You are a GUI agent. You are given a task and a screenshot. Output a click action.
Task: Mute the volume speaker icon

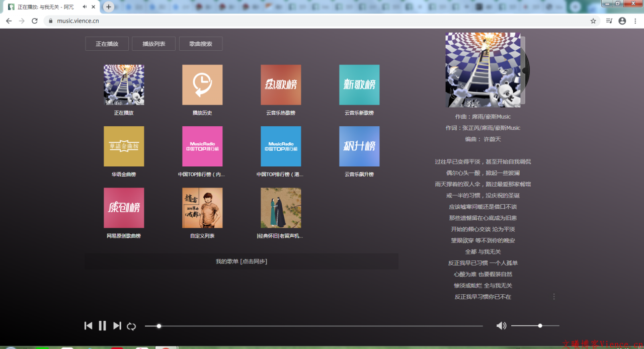pos(501,325)
